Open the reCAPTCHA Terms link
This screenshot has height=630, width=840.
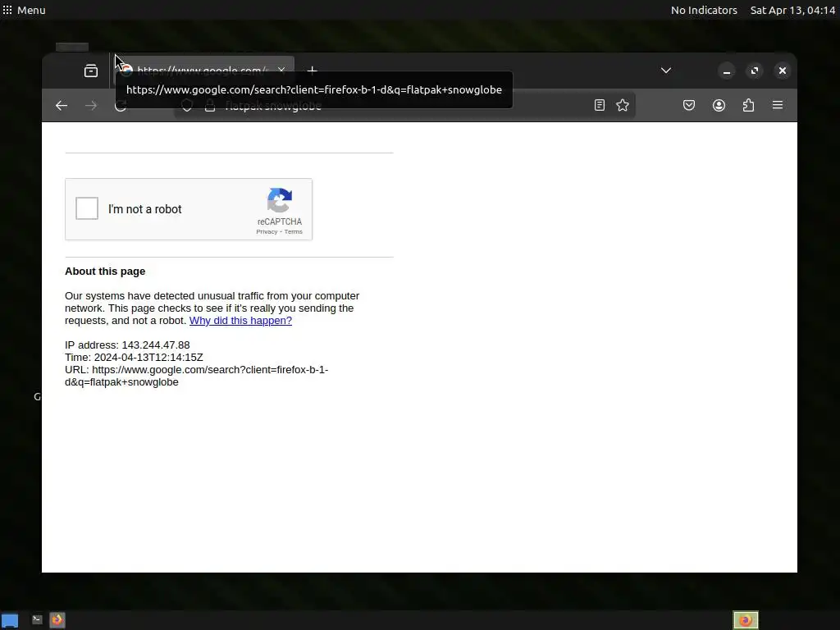[x=293, y=232]
